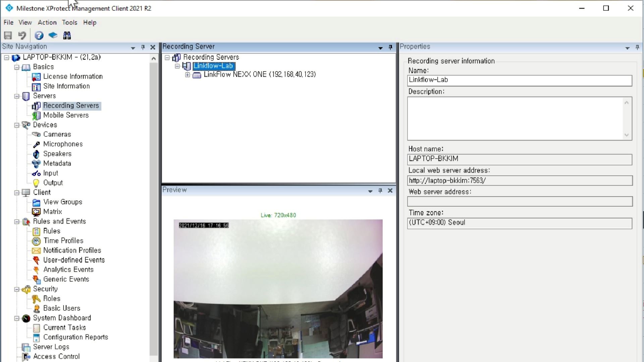
Task: Collapse the Servers tree node
Action: [x=16, y=96]
